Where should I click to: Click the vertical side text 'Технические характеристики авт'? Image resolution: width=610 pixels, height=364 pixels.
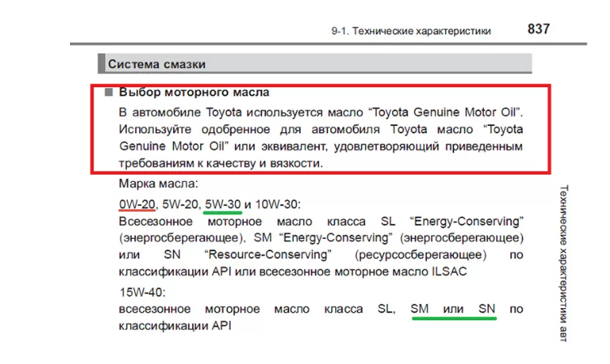pyautogui.click(x=564, y=263)
